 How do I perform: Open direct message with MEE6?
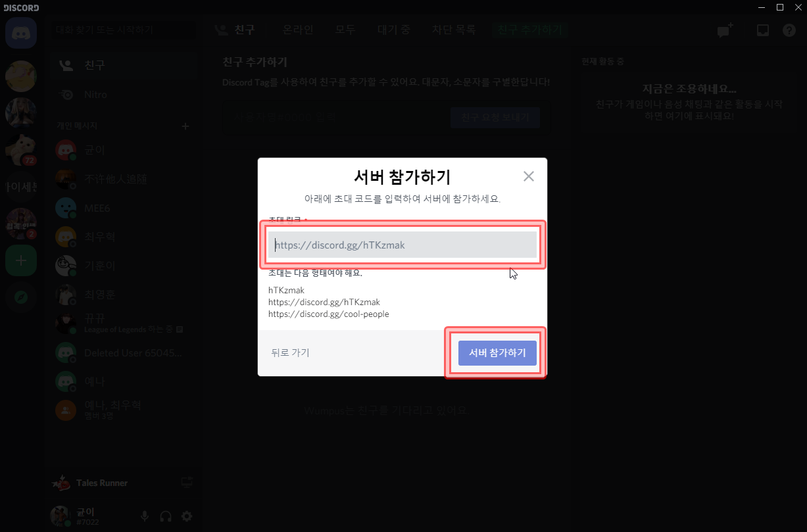click(124, 208)
